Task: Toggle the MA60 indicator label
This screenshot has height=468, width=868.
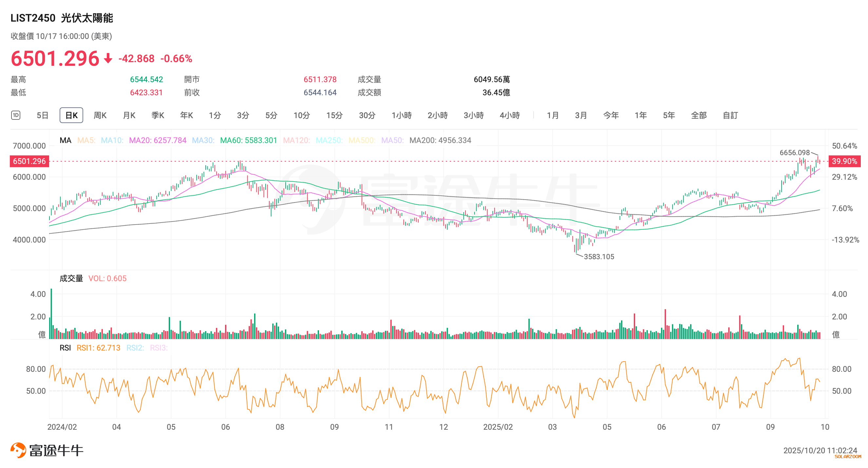Action: (248, 140)
